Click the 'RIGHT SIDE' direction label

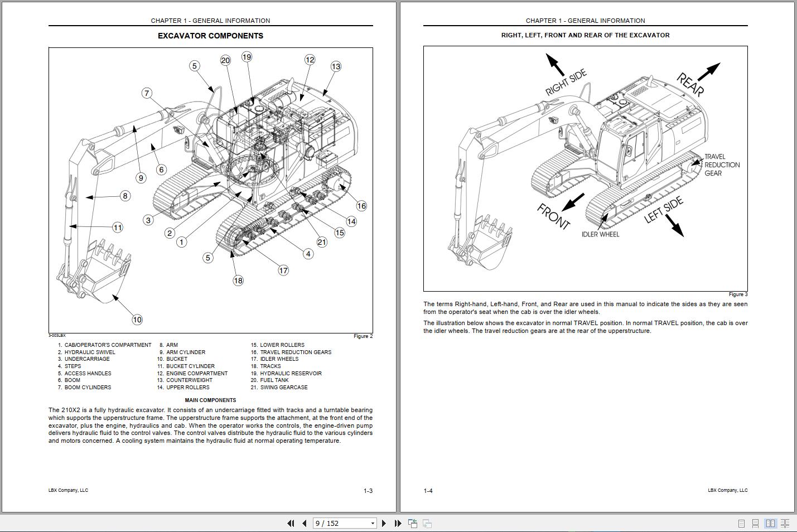click(x=566, y=83)
